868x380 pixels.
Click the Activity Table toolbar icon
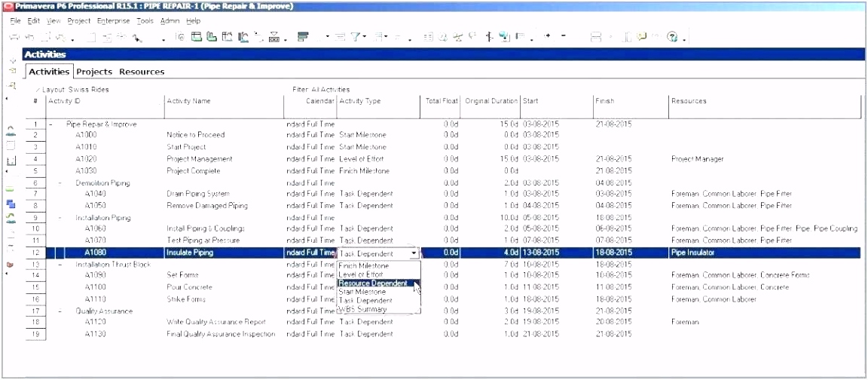click(196, 37)
